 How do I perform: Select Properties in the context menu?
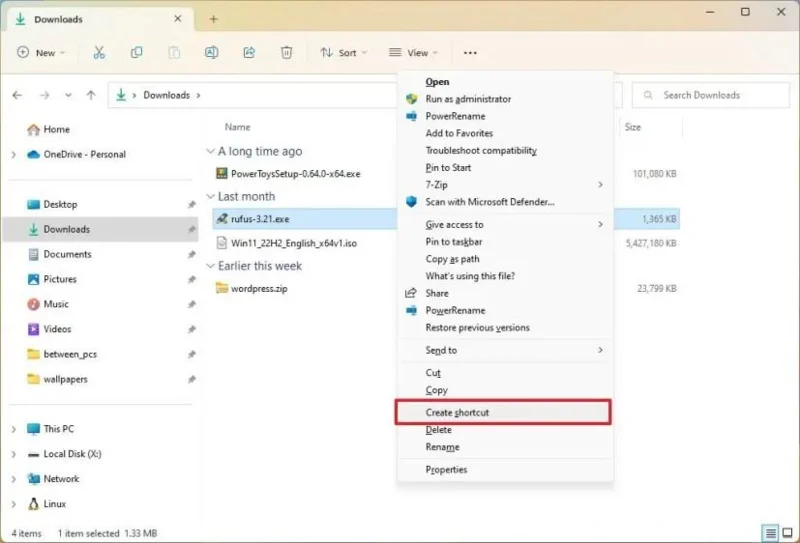point(504,470)
